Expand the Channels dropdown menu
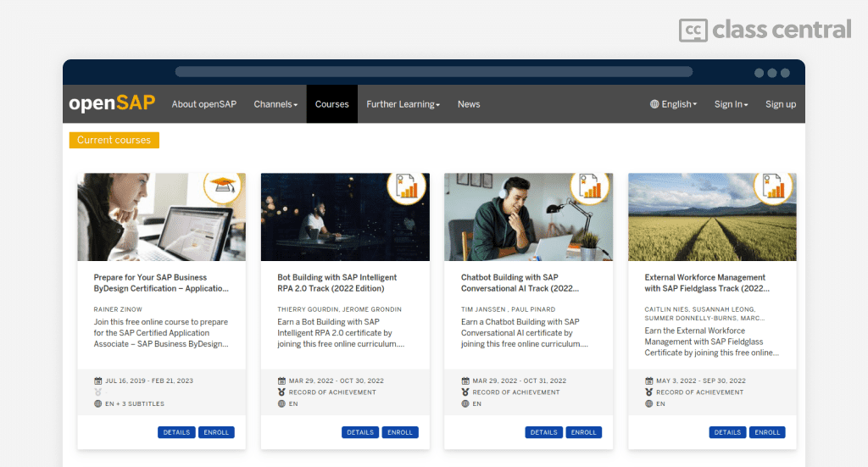Image resolution: width=868 pixels, height=467 pixels. point(275,104)
